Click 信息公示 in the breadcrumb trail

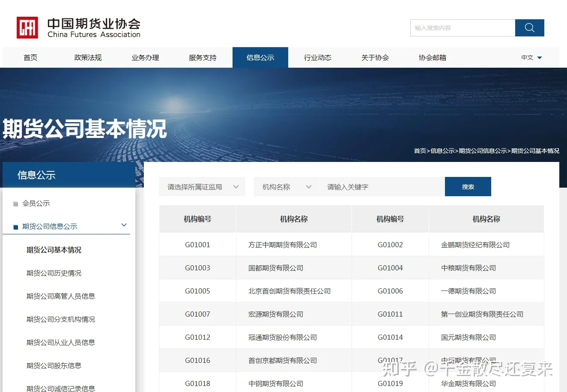(x=442, y=151)
